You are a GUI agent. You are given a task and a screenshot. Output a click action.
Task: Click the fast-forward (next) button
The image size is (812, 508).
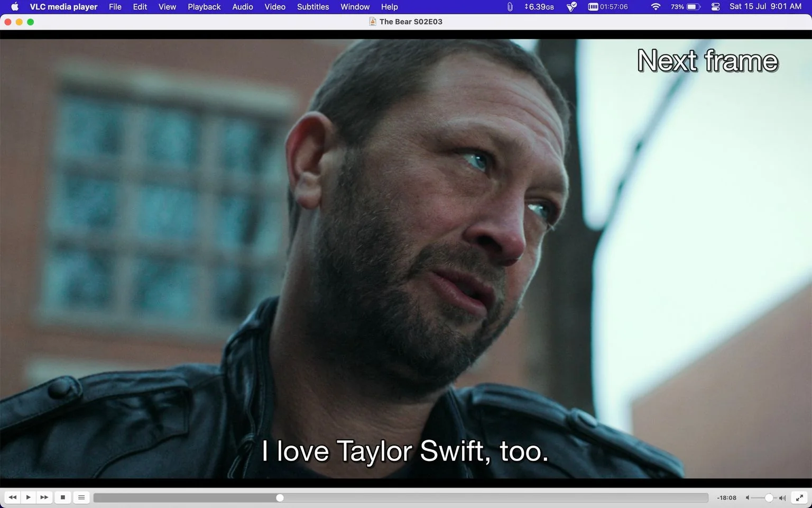(44, 497)
